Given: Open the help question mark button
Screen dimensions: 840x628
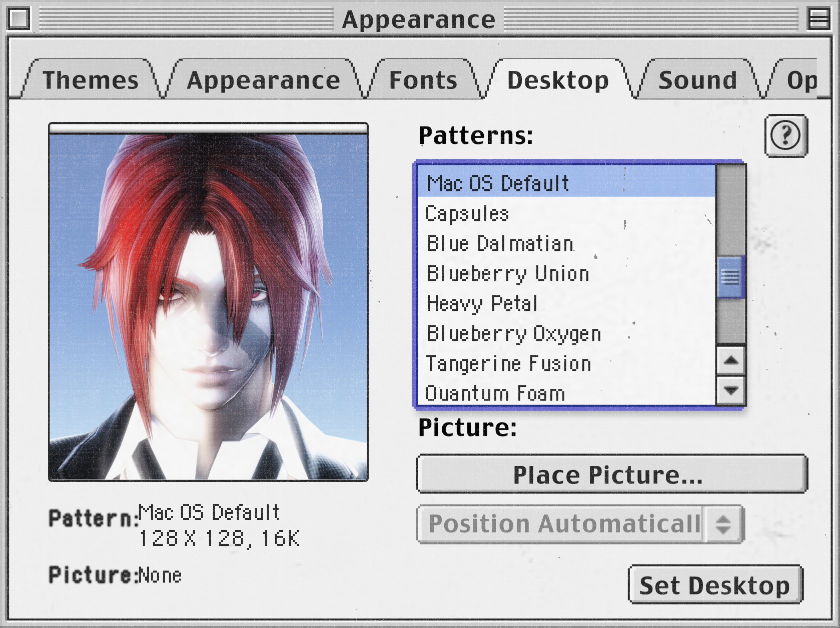Looking at the screenshot, I should (785, 135).
